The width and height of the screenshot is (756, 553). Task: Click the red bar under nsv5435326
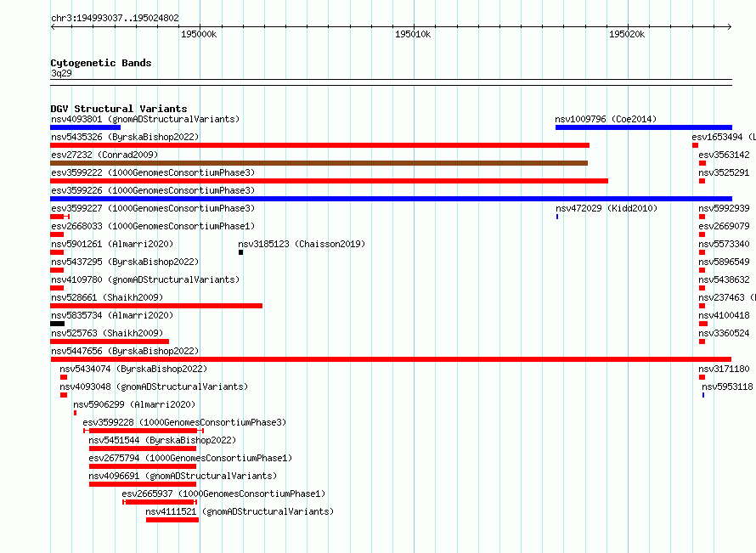click(319, 145)
